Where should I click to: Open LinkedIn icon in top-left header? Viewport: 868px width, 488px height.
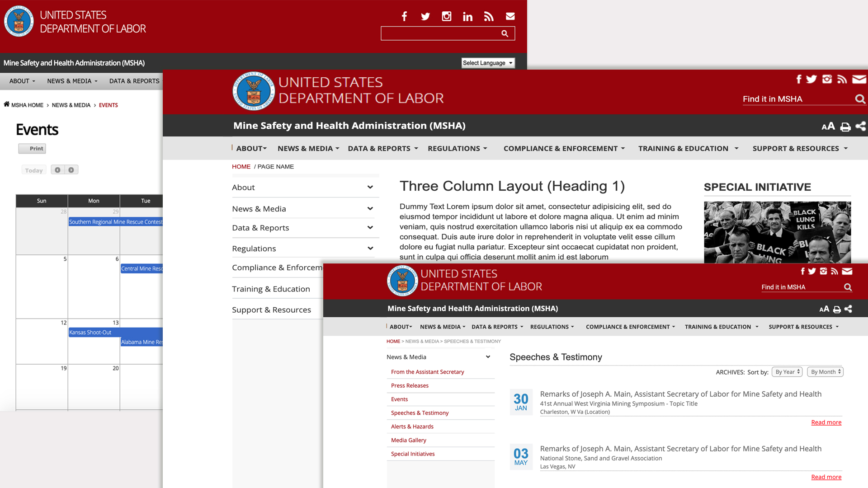[x=467, y=17]
